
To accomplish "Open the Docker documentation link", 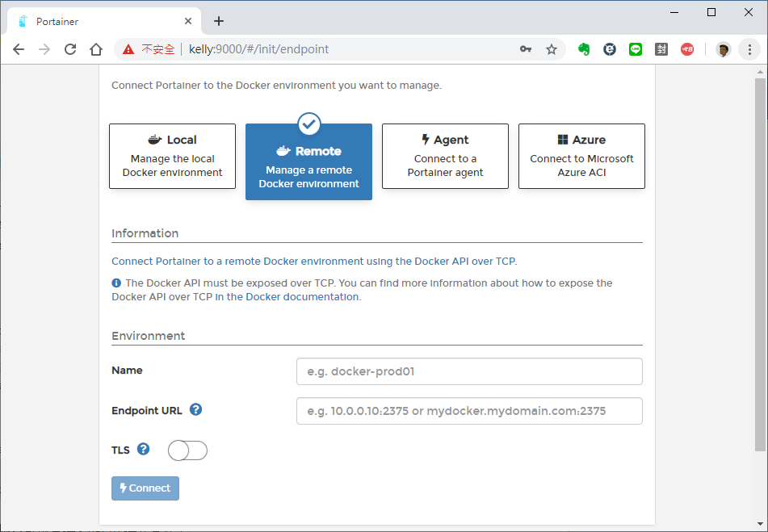I will pyautogui.click(x=287, y=296).
